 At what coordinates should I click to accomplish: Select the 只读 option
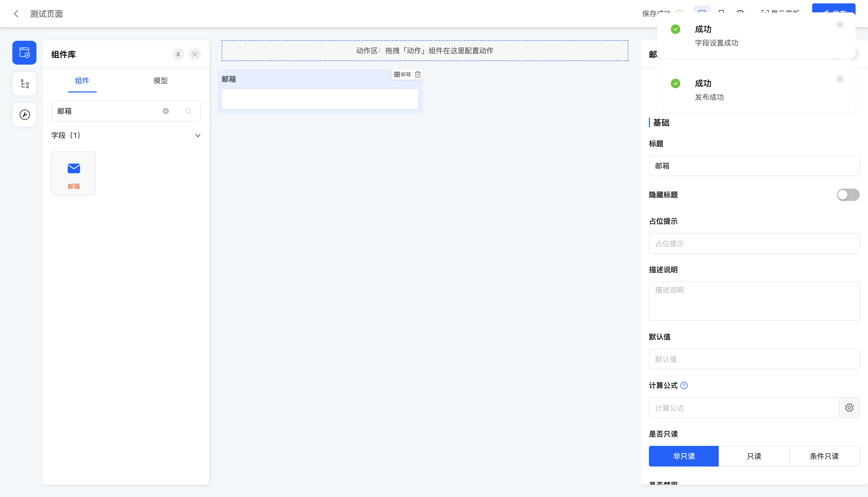click(x=754, y=456)
